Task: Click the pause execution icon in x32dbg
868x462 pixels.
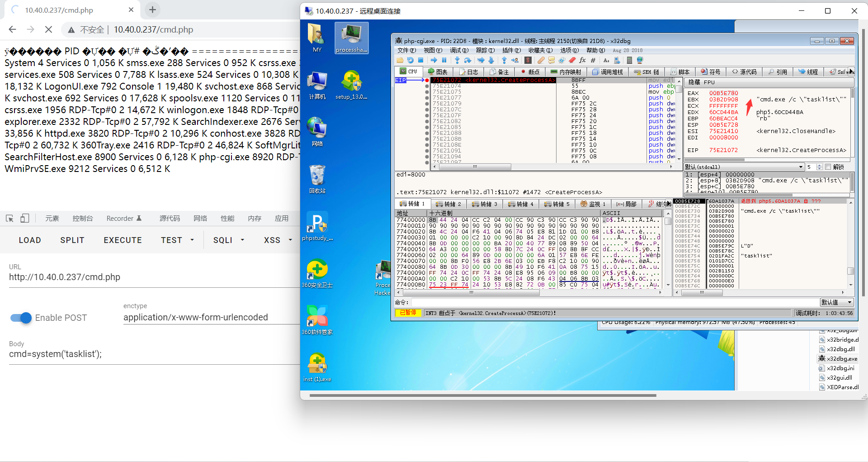Action: click(444, 60)
